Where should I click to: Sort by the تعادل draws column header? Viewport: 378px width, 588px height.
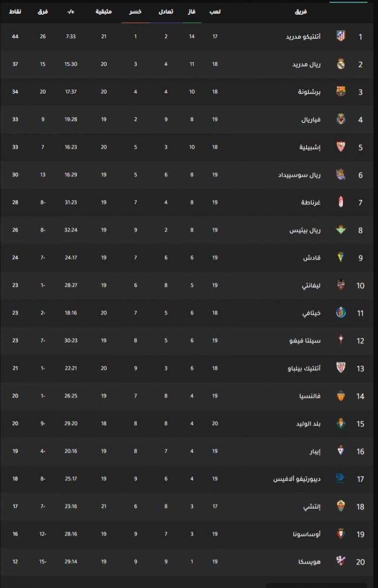point(166,12)
